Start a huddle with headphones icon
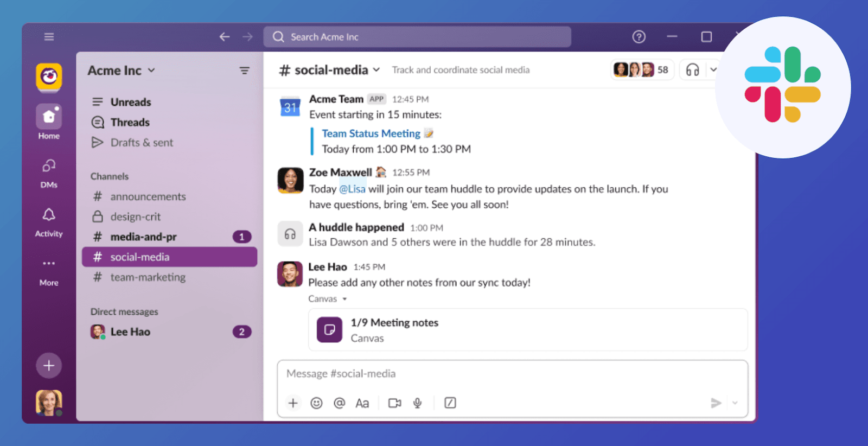This screenshot has height=446, width=868. (693, 69)
